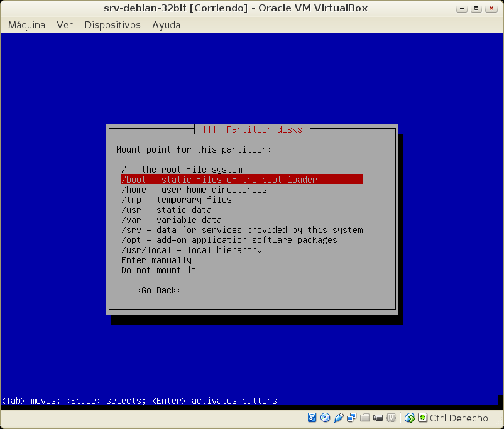The image size is (504, 429).
Task: Open the Ayuda menu
Action: point(166,25)
